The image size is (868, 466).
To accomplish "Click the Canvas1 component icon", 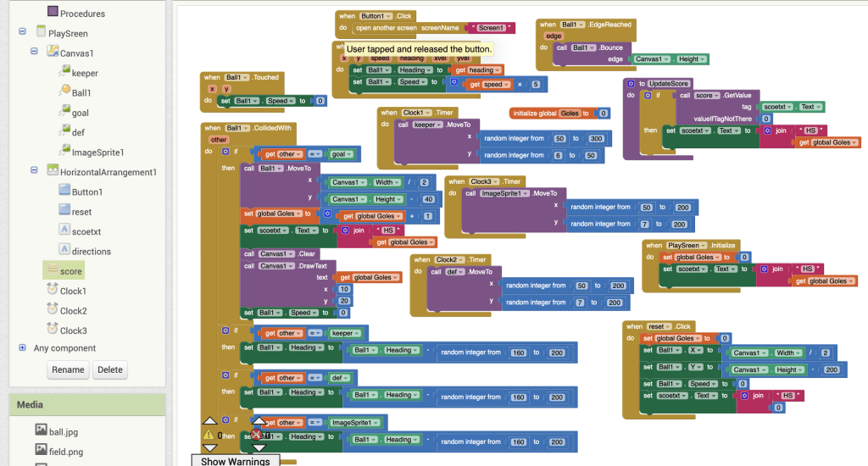I will coord(53,53).
